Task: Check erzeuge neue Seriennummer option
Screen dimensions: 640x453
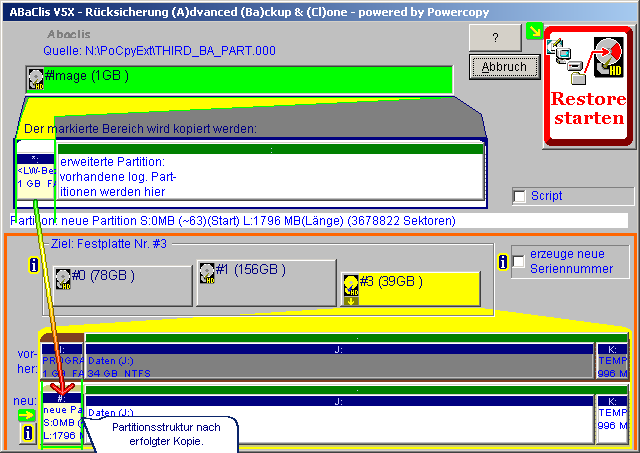Action: pyautogui.click(x=519, y=261)
